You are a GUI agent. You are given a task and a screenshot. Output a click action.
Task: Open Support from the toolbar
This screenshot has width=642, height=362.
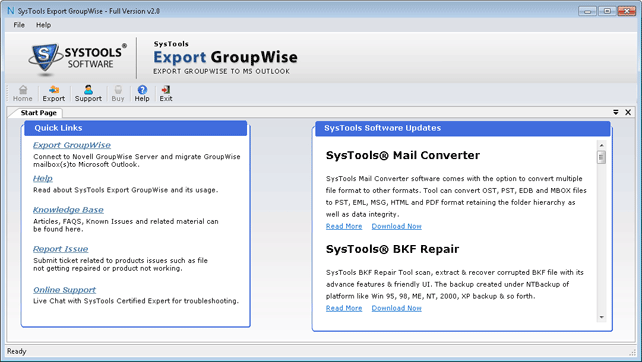click(88, 93)
